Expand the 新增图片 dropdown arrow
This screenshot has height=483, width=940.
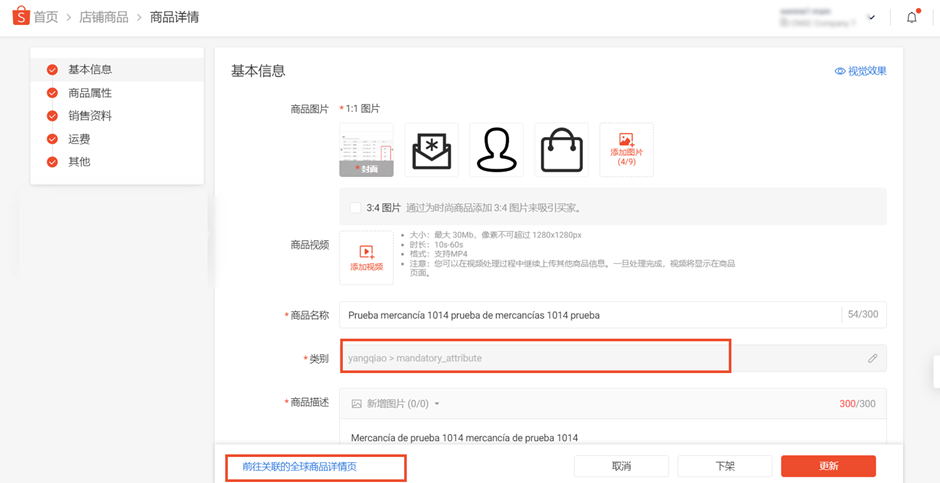[x=436, y=404]
